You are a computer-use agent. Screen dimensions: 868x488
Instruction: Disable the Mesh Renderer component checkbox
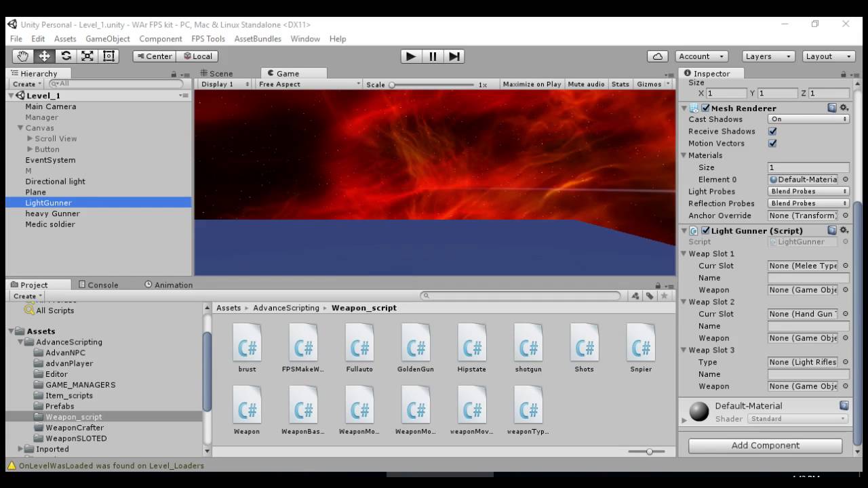706,108
